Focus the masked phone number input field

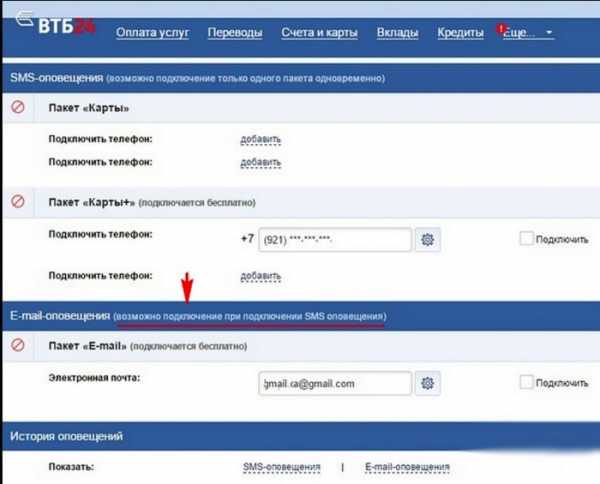[334, 240]
